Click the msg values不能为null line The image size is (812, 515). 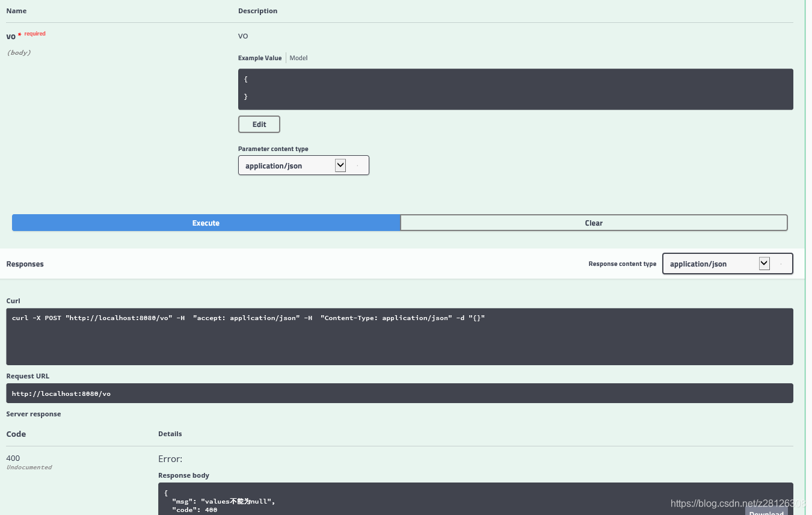tap(224, 501)
